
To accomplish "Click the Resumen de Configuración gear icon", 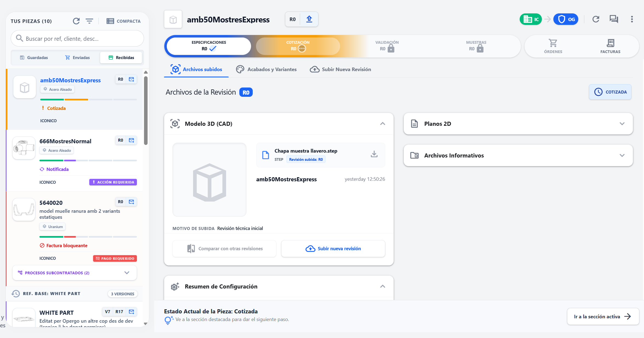I will tap(175, 286).
